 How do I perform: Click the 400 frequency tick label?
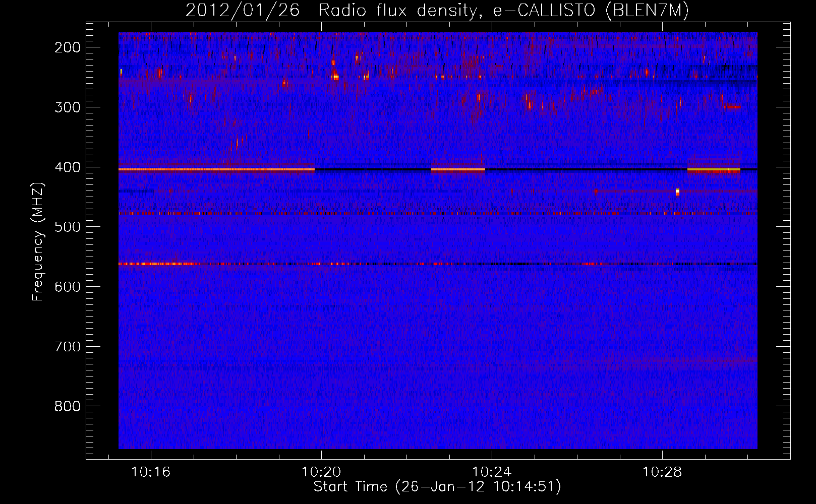pos(68,167)
